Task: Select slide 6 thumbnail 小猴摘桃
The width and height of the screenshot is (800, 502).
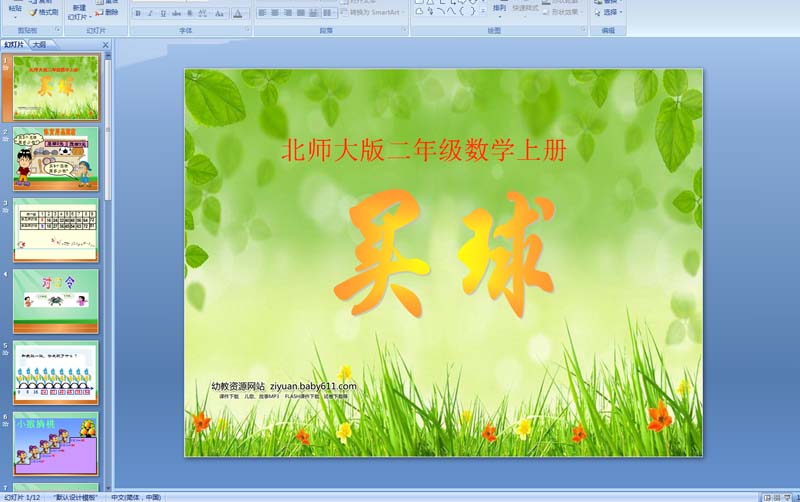Action: point(56,444)
